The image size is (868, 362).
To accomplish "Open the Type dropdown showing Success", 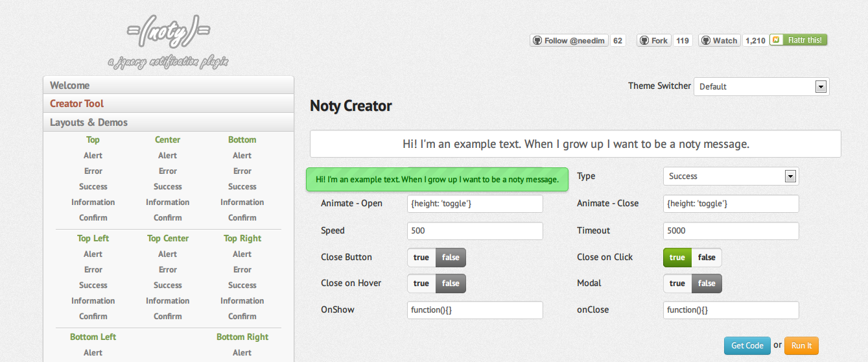I will click(x=731, y=176).
